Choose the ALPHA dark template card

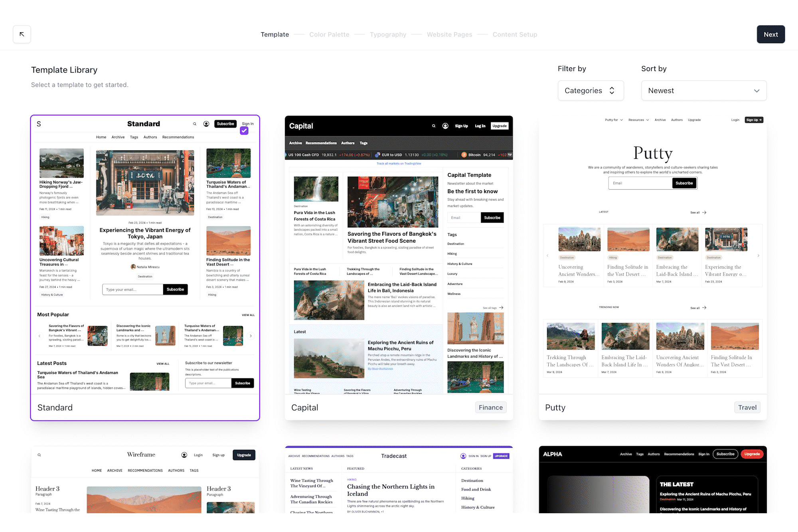coord(653,479)
